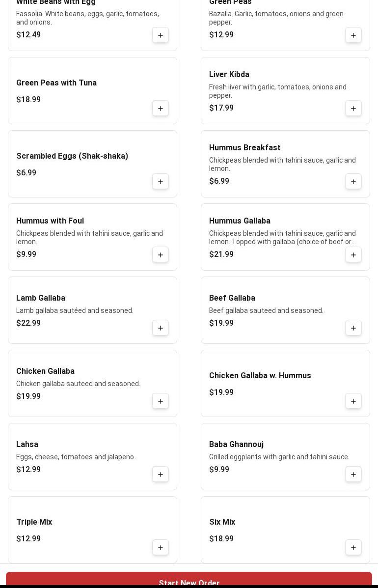Screen dimensions: 378x588
Task: Add Beef Gallaba to the order
Action: 353,328
